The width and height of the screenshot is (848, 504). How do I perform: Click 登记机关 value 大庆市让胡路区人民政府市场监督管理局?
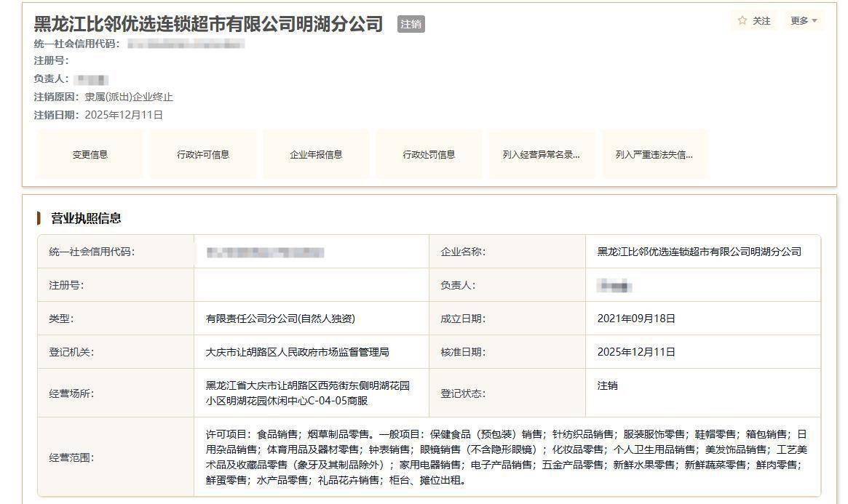click(x=297, y=352)
